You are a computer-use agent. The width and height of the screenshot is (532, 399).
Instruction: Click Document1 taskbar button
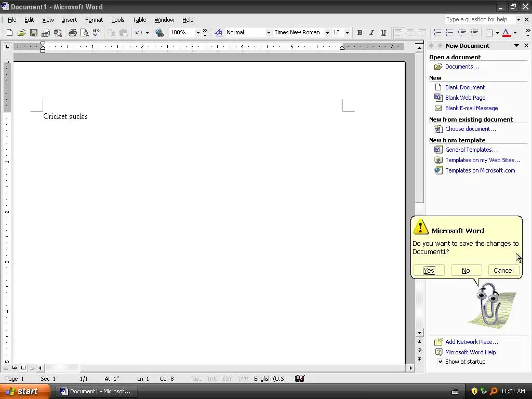click(x=96, y=391)
